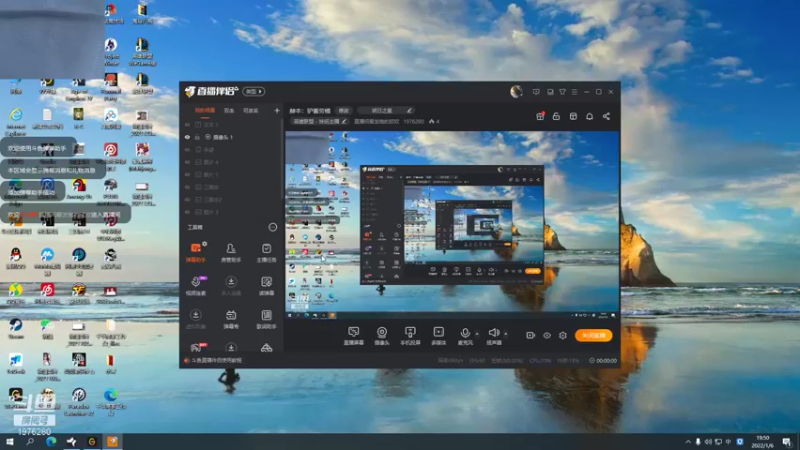Open the gift box icon with red dot

(x=540, y=116)
